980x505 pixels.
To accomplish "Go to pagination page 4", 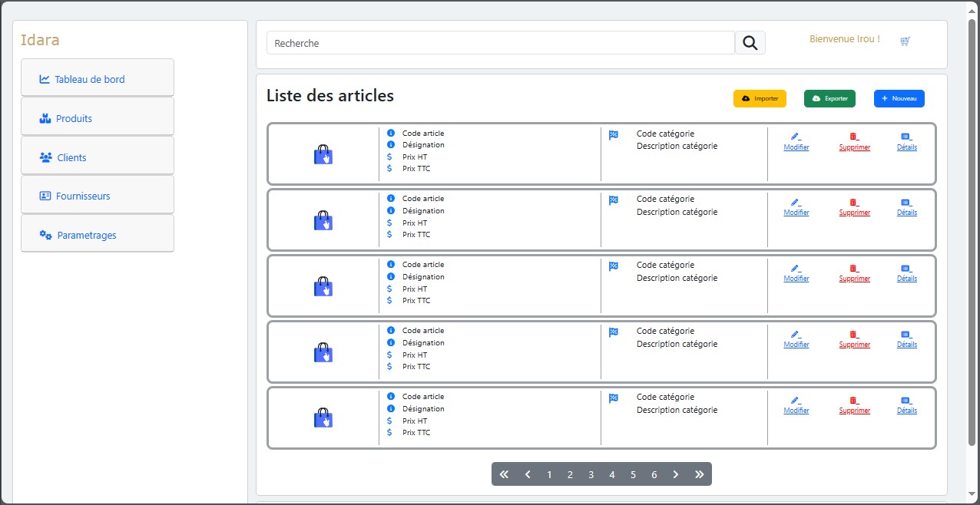I will 612,474.
